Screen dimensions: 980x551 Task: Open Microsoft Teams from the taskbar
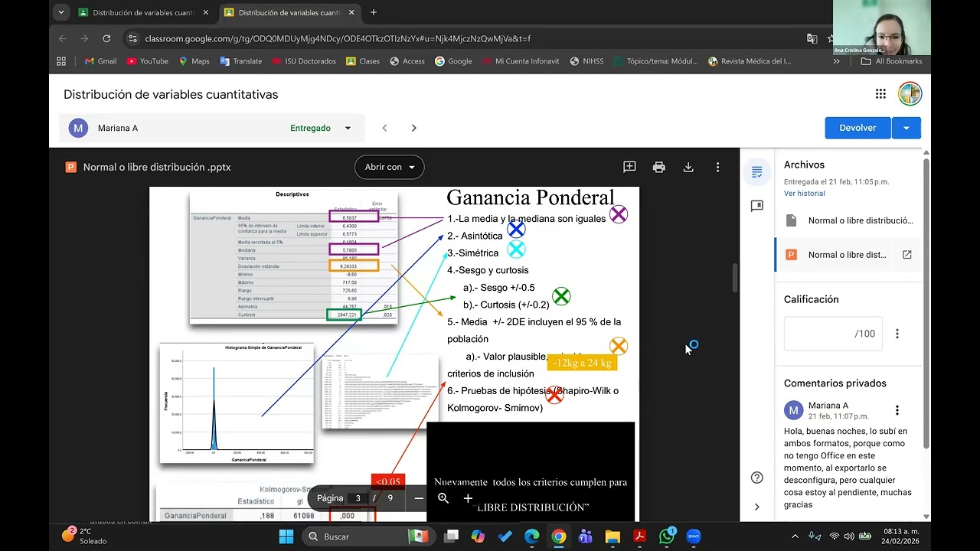tap(586, 536)
